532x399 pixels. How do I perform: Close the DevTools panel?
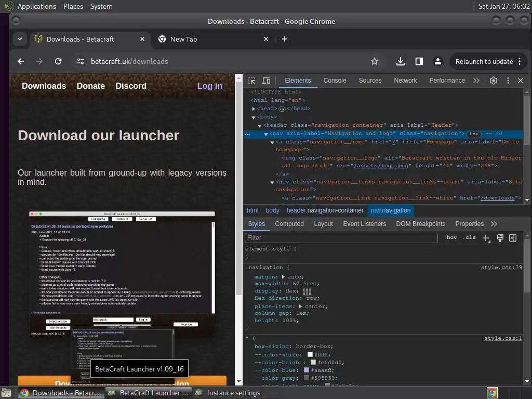(x=521, y=81)
